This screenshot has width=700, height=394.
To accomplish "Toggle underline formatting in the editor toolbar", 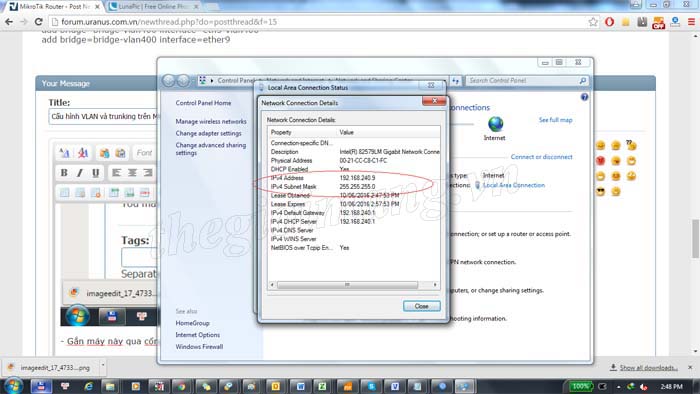I will click(96, 173).
